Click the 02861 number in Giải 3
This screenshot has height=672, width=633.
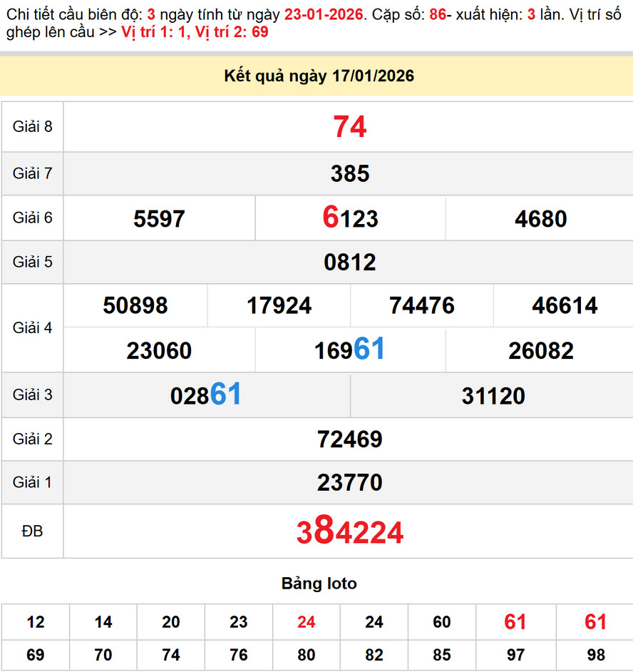205,394
